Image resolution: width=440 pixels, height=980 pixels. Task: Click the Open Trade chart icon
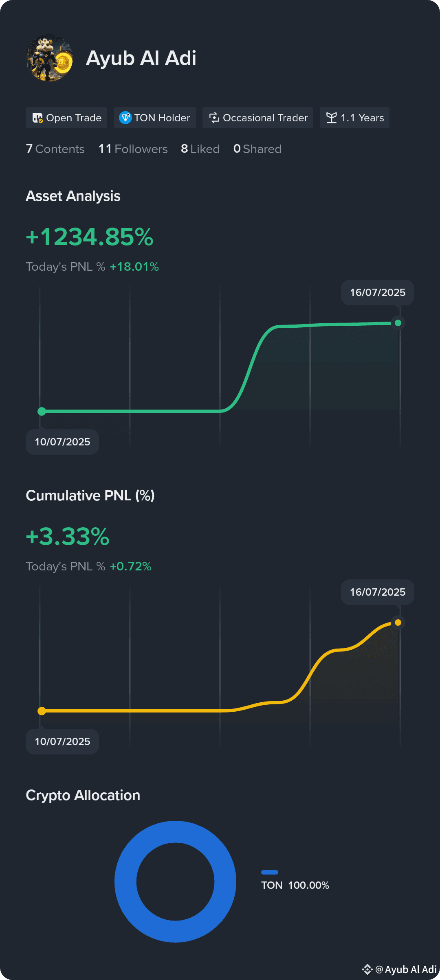coord(37,118)
